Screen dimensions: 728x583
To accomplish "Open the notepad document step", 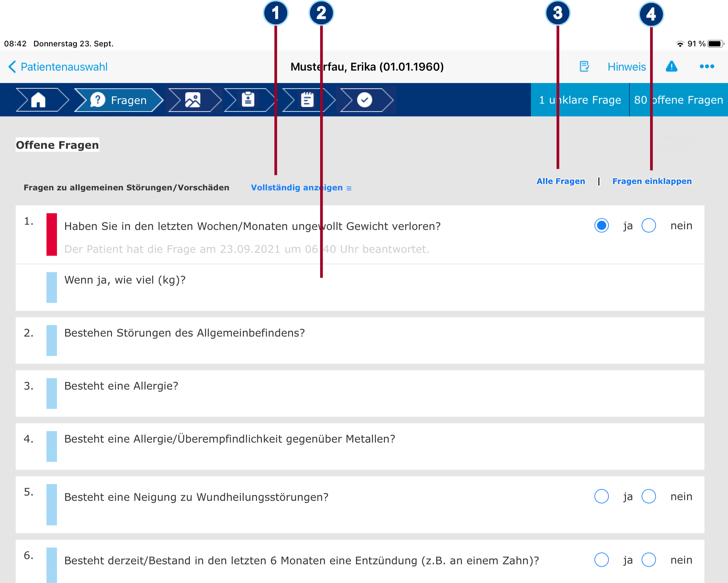I will coord(308,100).
